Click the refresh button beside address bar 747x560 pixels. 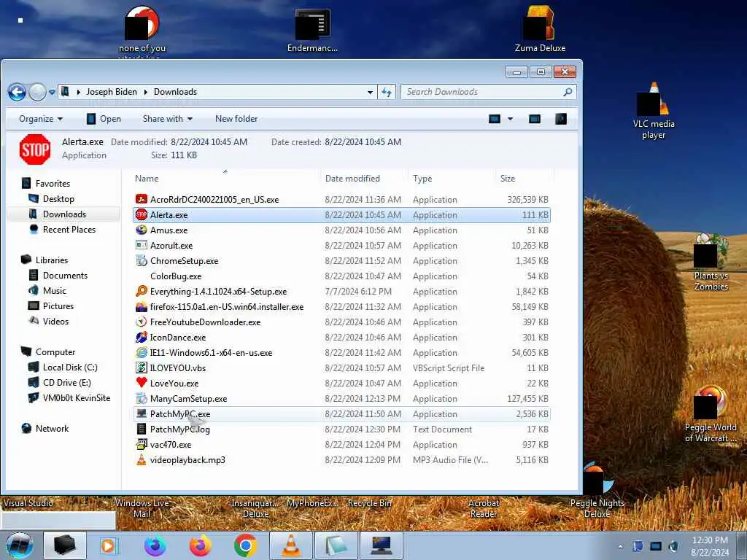click(x=387, y=93)
